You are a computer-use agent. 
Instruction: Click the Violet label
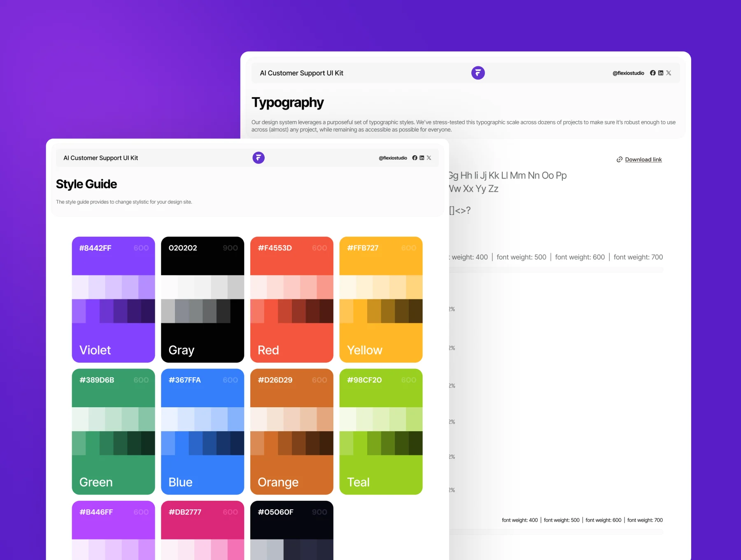tap(95, 350)
